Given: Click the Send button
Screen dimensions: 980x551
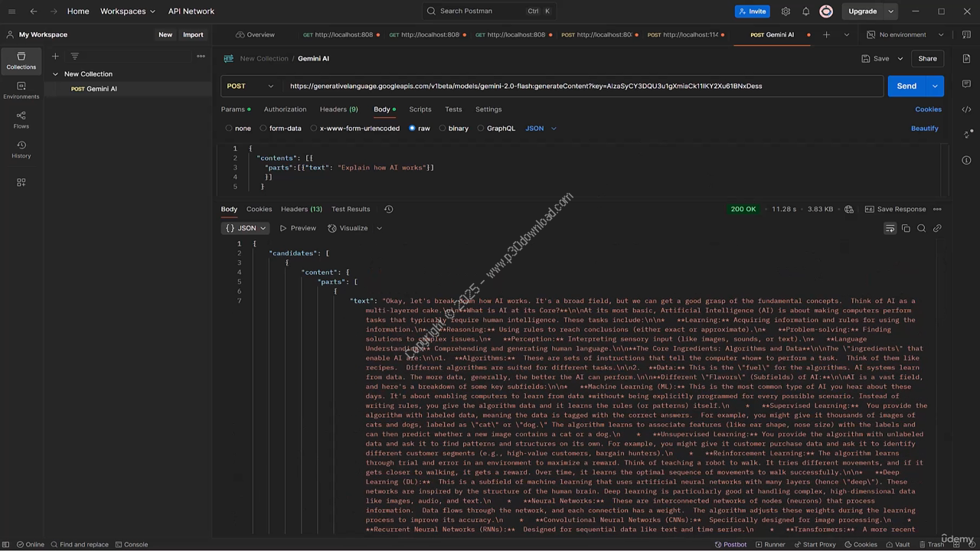Looking at the screenshot, I should tap(906, 86).
